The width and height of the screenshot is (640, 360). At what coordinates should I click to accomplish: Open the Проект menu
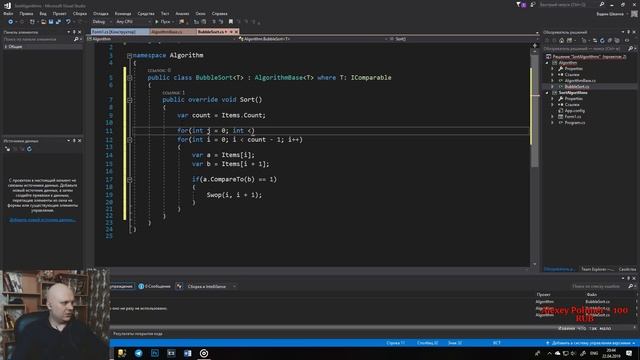pyautogui.click(x=59, y=13)
